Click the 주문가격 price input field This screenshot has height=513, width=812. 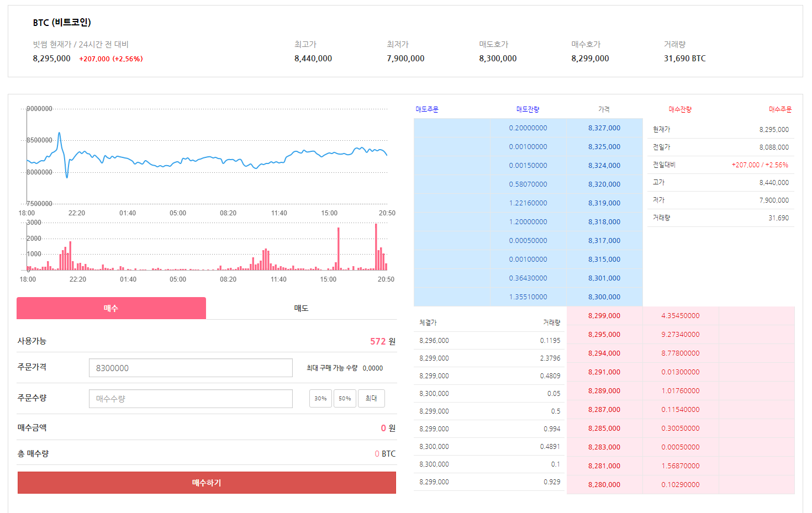pyautogui.click(x=191, y=367)
